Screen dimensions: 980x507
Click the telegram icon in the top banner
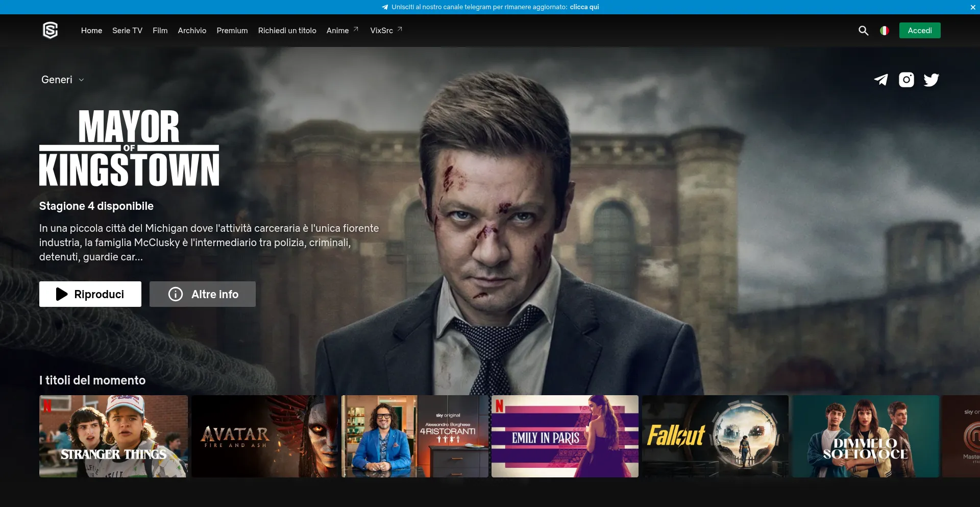tap(384, 7)
